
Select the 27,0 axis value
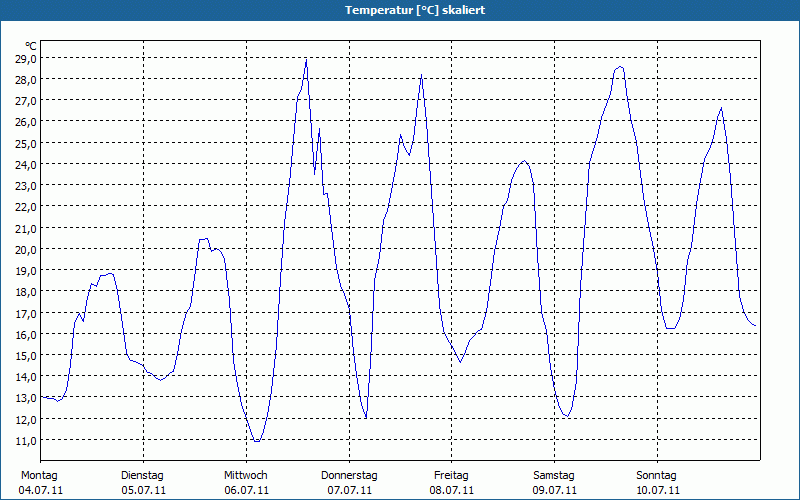(26, 101)
